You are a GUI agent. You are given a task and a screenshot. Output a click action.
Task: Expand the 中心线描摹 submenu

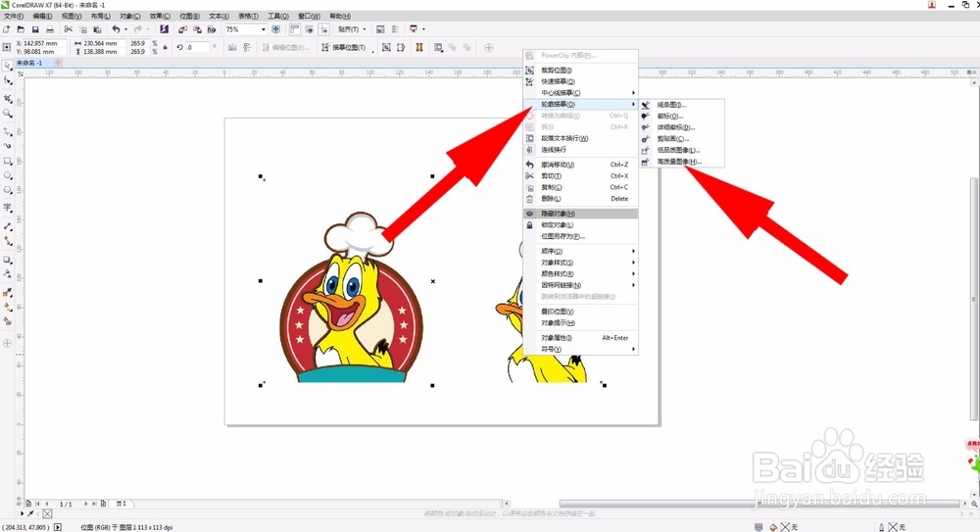tap(580, 93)
